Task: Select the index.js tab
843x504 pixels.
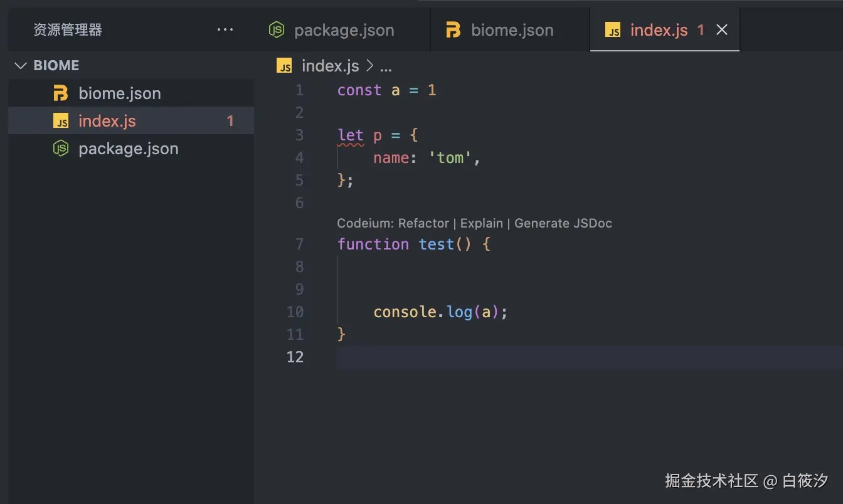Action: (665, 29)
